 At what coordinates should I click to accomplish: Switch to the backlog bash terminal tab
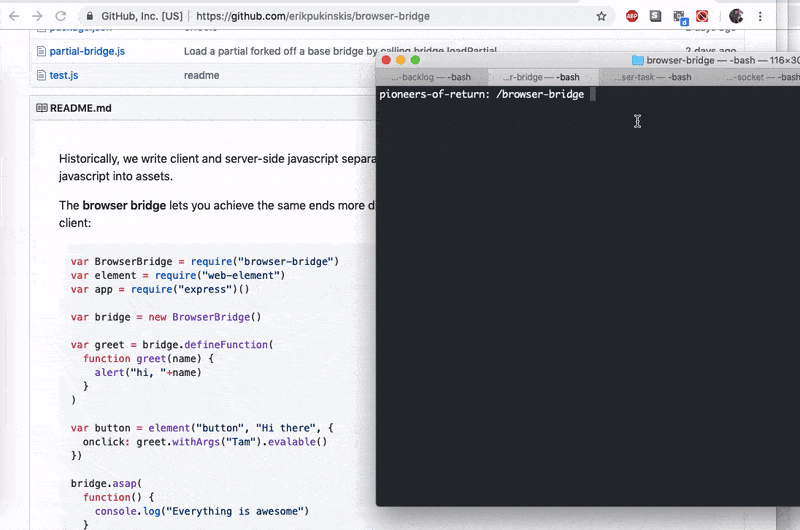click(x=431, y=77)
